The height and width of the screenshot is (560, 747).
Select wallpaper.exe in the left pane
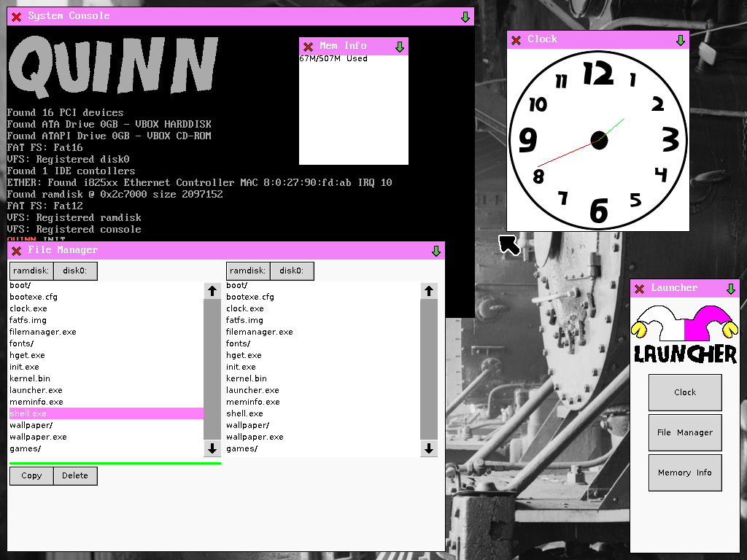pyautogui.click(x=107, y=437)
